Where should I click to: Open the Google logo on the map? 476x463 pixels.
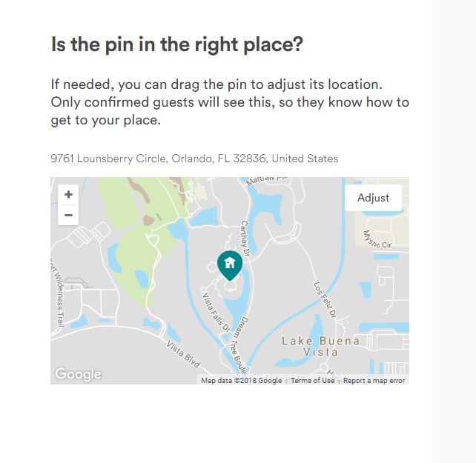(x=78, y=374)
